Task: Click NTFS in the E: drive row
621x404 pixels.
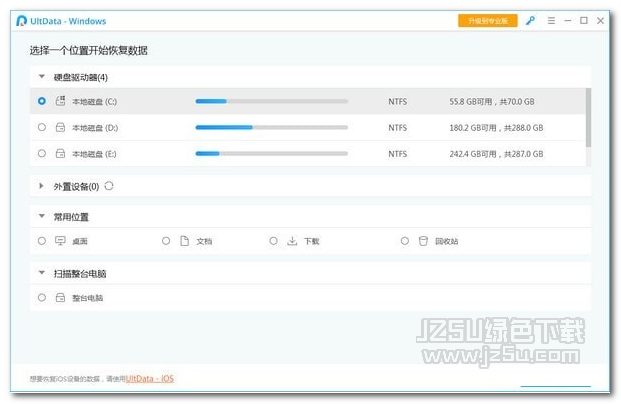Action: (397, 154)
